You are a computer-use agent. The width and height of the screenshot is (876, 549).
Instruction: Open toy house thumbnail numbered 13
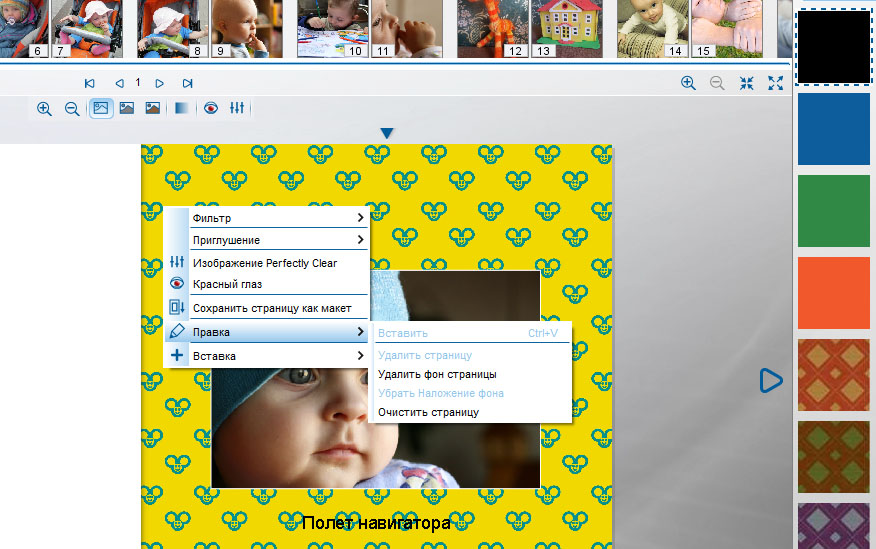[567, 28]
